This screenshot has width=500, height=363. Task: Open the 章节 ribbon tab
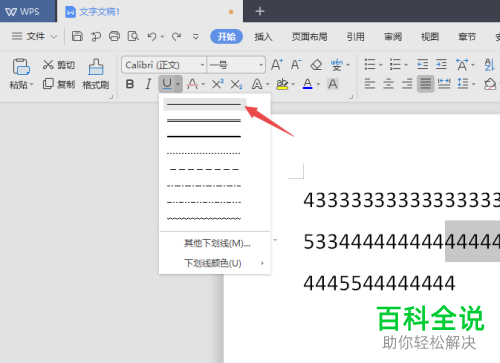[467, 36]
